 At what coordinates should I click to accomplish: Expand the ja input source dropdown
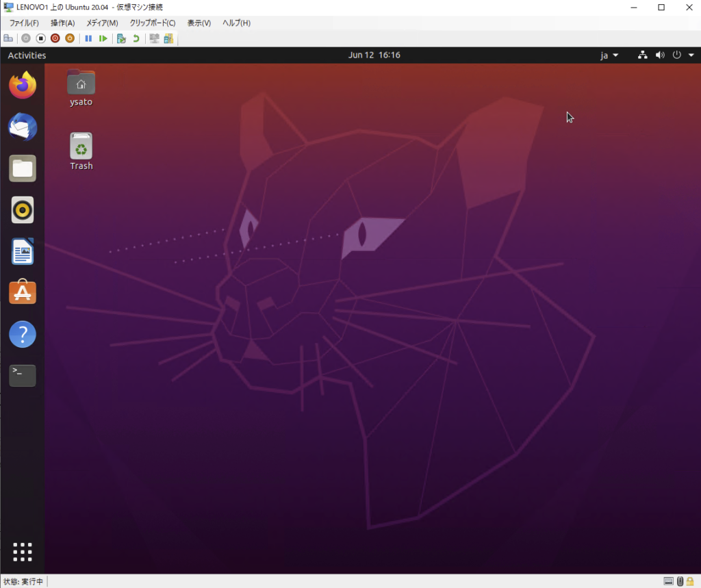tap(609, 55)
